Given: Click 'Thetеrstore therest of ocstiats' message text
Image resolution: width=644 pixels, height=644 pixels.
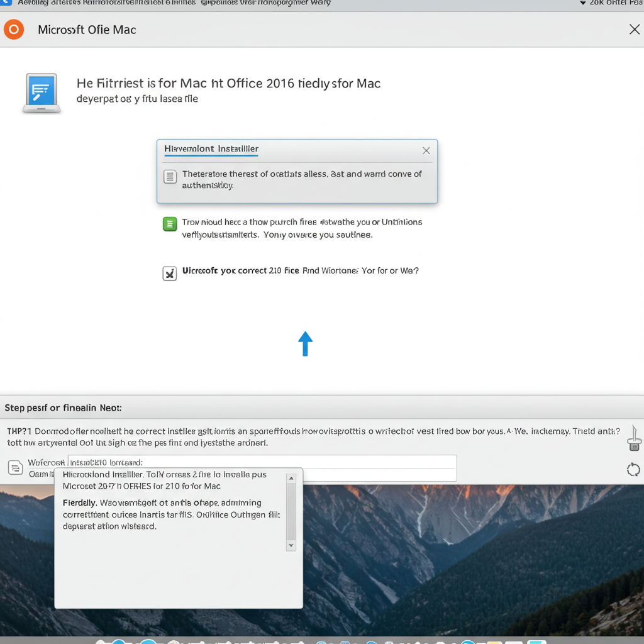Looking at the screenshot, I should tap(302, 179).
